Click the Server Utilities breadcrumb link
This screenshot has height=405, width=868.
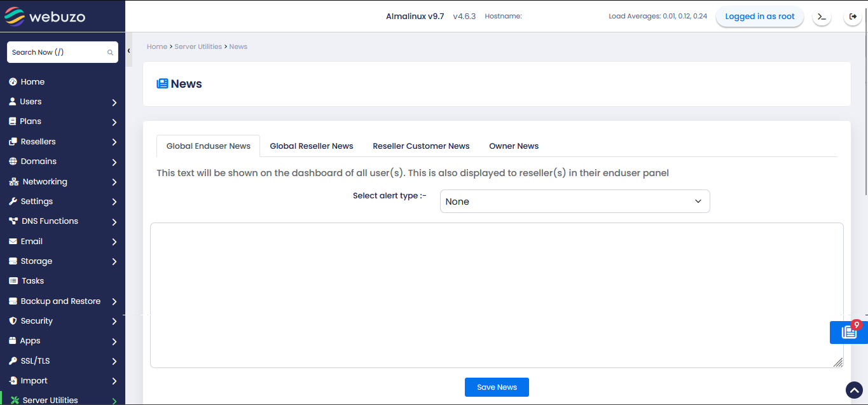click(198, 47)
